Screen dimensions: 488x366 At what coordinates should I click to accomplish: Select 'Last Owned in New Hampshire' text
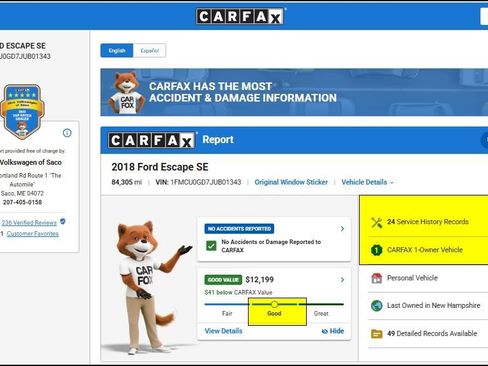(x=433, y=305)
